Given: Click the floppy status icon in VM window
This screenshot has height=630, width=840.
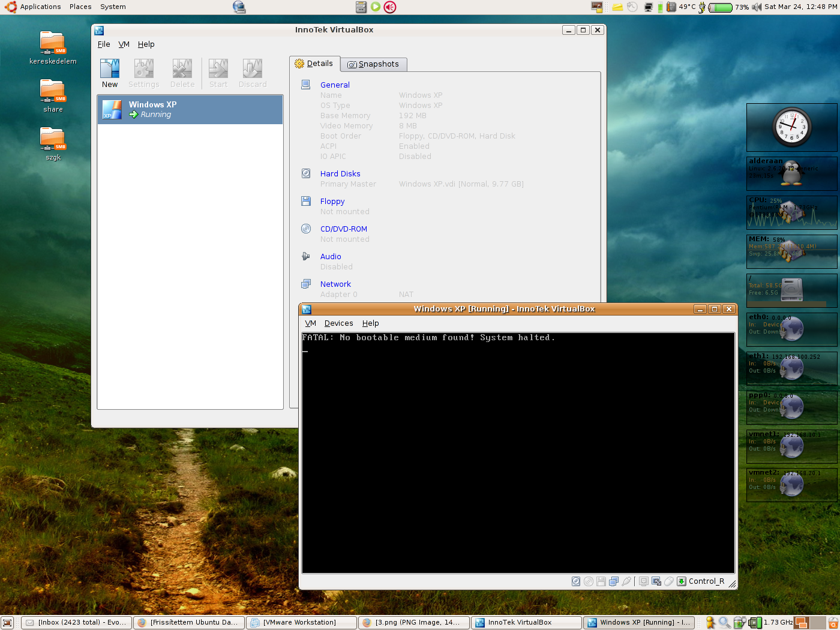Looking at the screenshot, I should 601,581.
